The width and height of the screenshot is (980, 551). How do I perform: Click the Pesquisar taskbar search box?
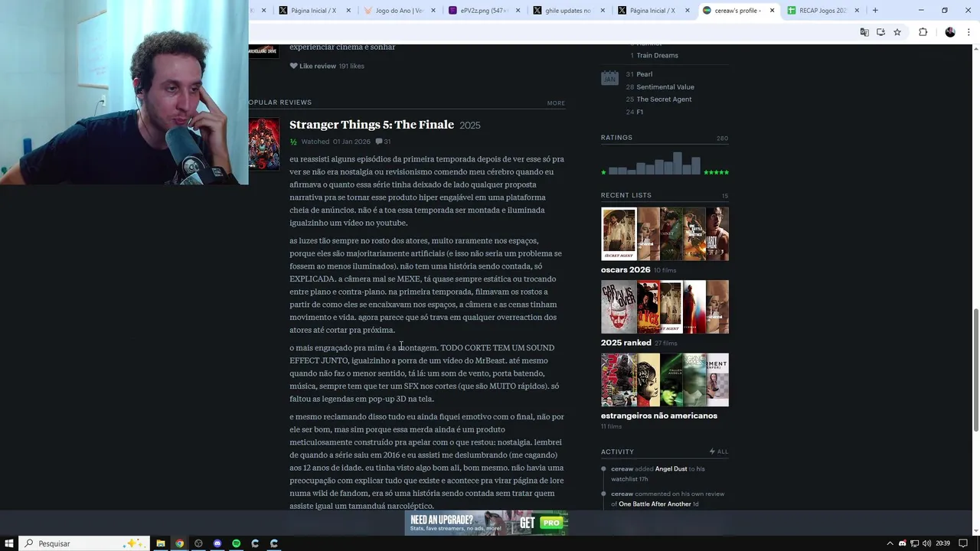(84, 543)
